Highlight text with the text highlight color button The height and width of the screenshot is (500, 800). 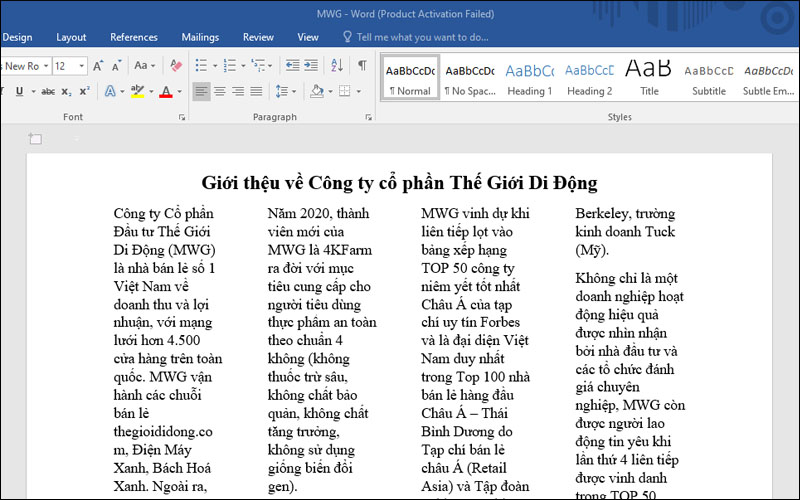click(137, 91)
